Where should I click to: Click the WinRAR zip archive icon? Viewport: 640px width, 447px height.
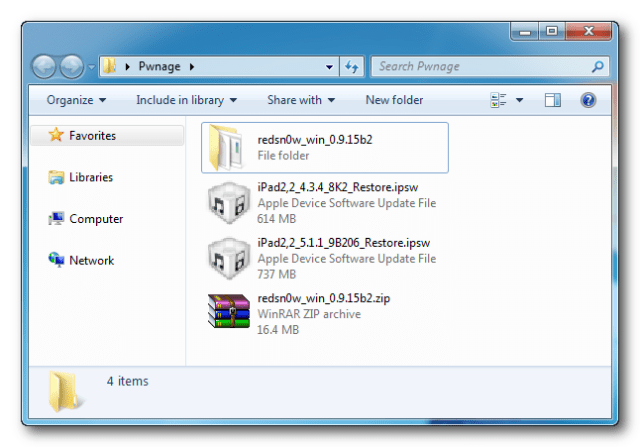tap(229, 311)
